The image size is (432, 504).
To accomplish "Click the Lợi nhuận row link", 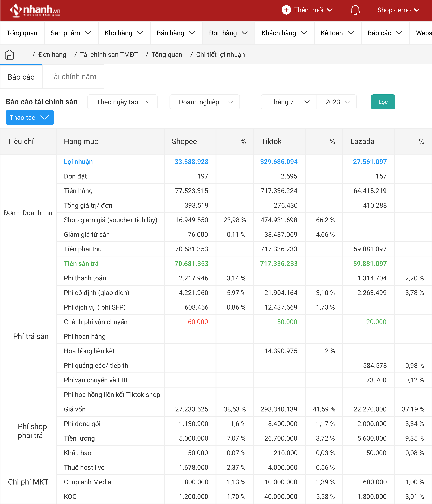I will pyautogui.click(x=78, y=162).
